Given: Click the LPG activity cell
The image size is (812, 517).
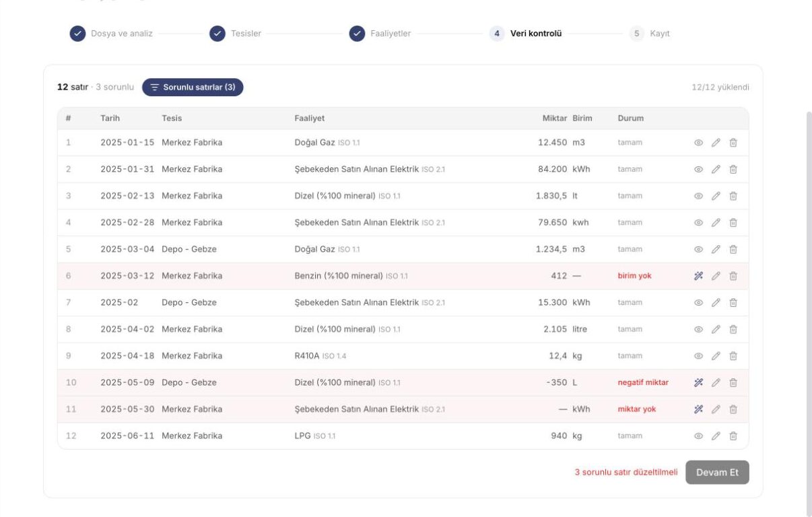Looking at the screenshot, I should 315,436.
